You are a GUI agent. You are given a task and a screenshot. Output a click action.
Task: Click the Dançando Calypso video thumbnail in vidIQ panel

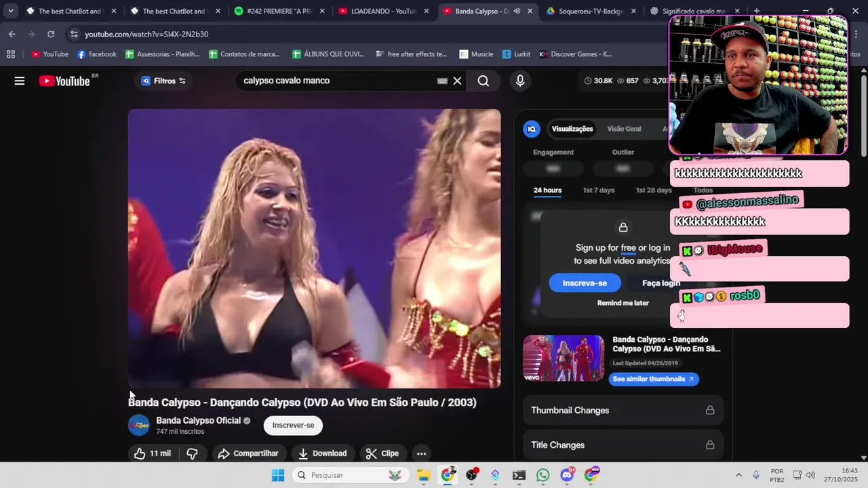click(563, 358)
